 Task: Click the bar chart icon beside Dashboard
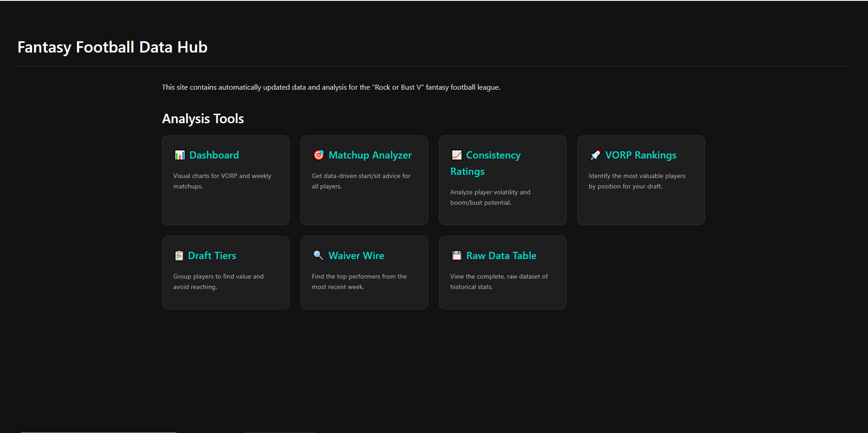180,155
